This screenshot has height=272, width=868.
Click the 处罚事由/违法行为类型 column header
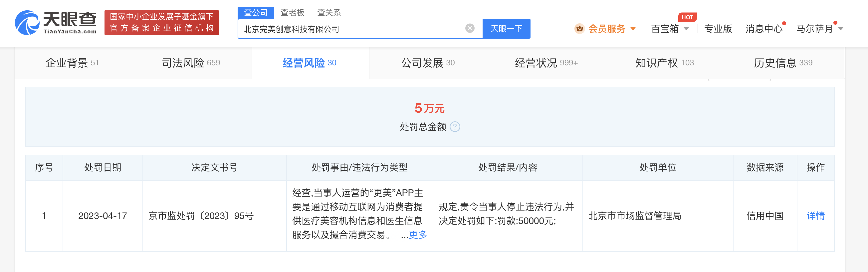[359, 167]
